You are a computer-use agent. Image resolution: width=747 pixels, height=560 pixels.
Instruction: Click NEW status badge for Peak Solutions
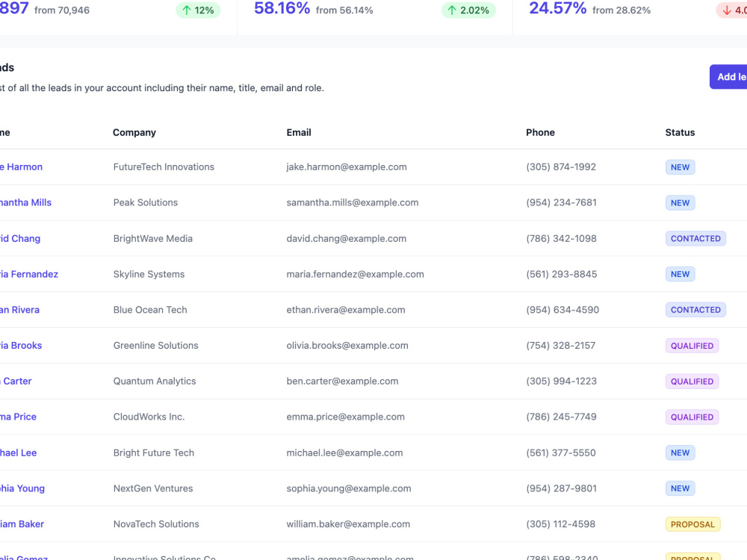[680, 203]
